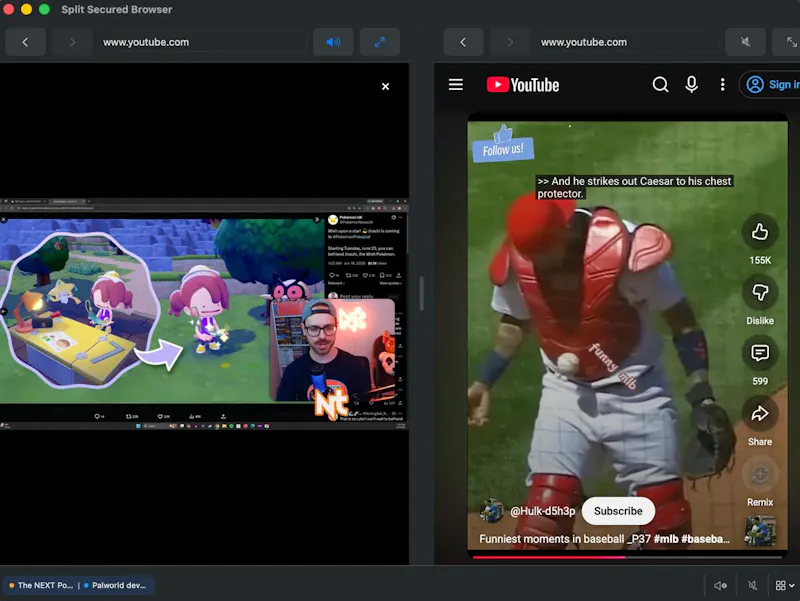Go back in the left browser pane
800x601 pixels.
click(26, 42)
